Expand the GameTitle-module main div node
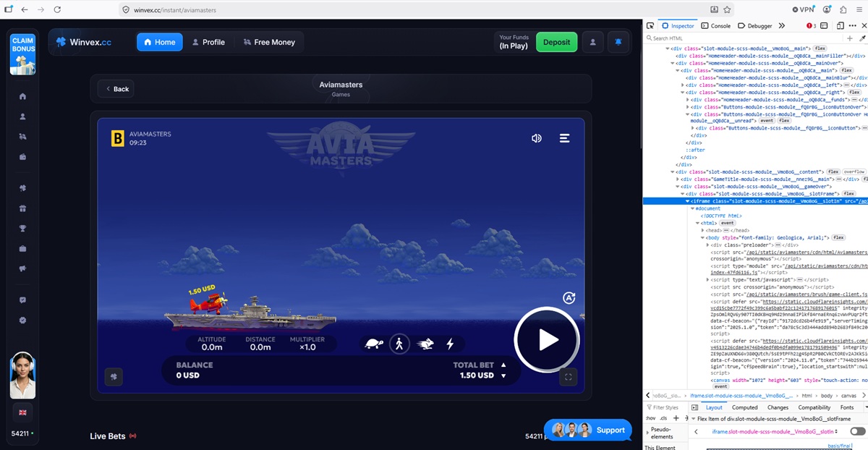Screen dimensions: 868x450 tap(677, 179)
